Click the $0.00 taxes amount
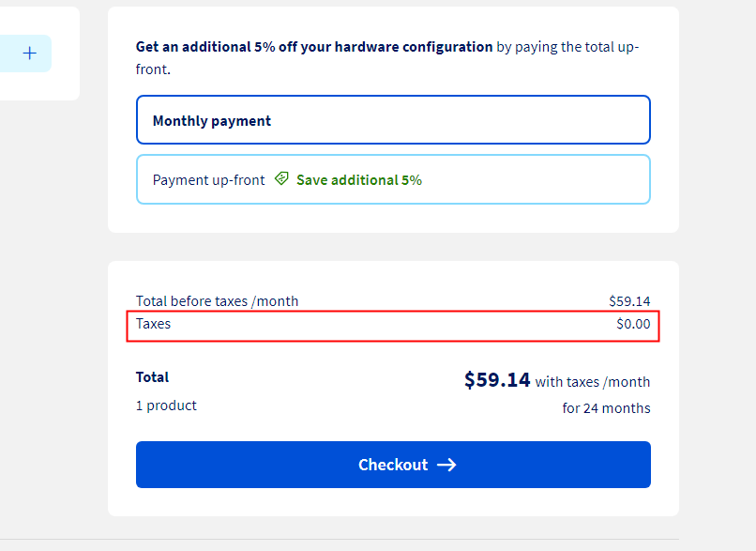Viewport: 756px width, 551px height. 633,324
